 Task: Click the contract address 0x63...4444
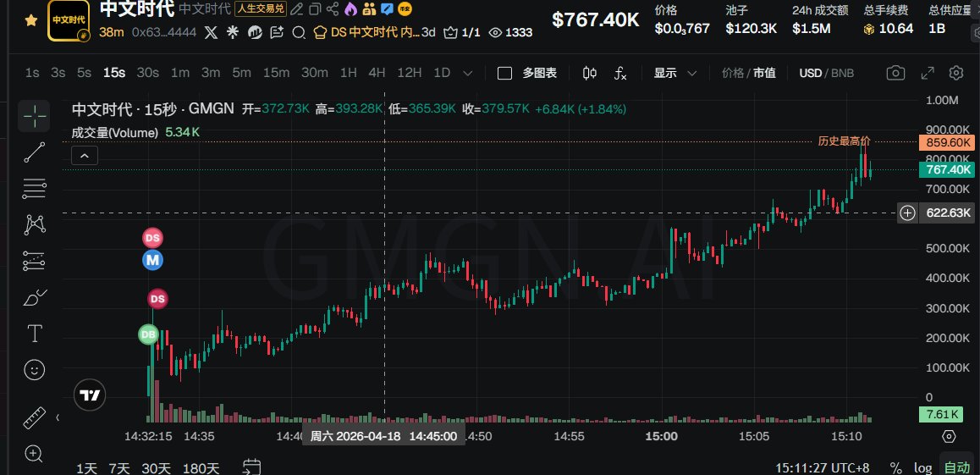coord(163,32)
